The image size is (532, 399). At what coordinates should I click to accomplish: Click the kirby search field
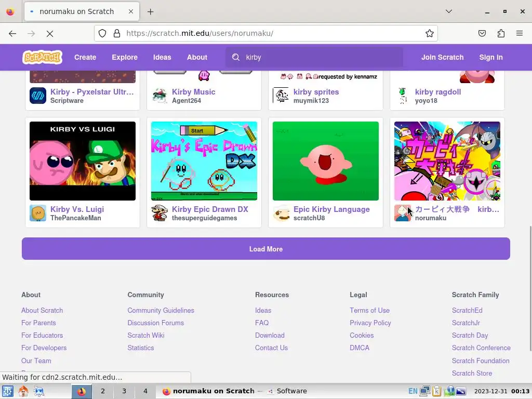[x=314, y=57]
